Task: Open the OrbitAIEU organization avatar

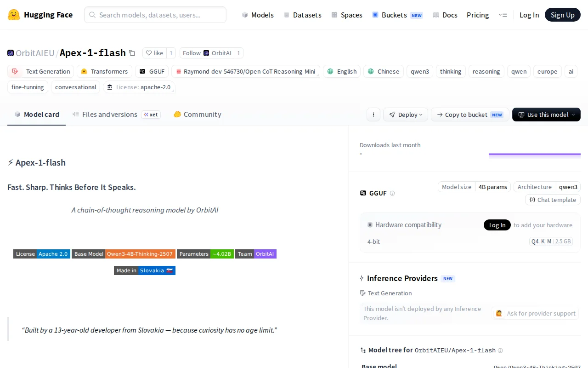Action: [x=11, y=53]
